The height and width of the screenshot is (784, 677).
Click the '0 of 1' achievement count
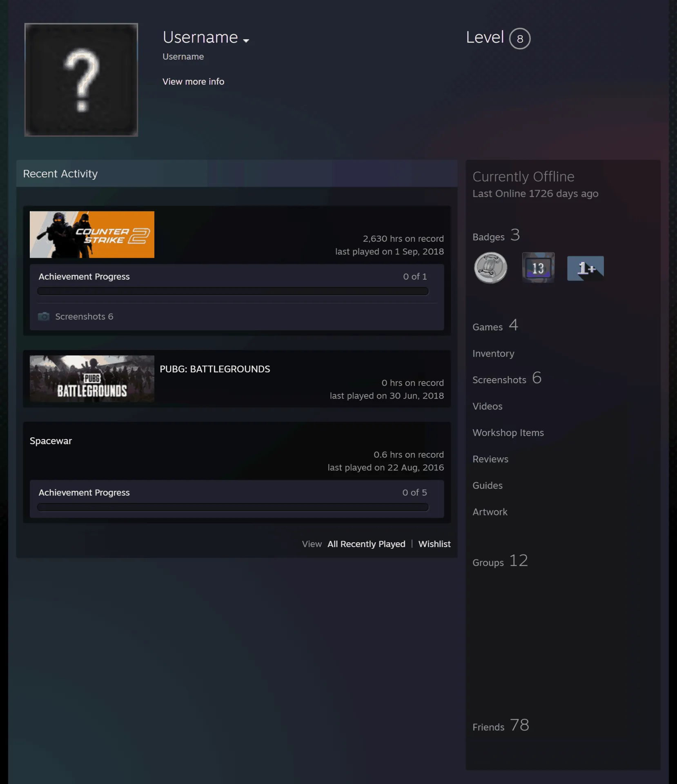click(x=415, y=276)
